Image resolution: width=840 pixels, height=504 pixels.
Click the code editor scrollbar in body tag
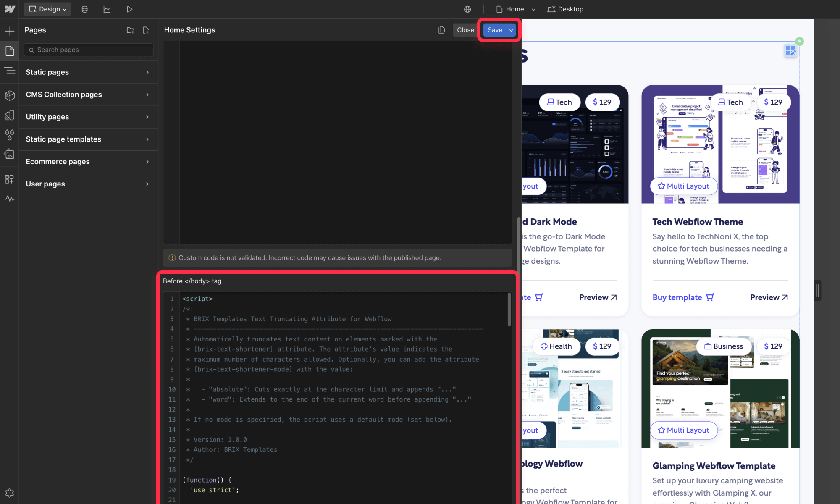pyautogui.click(x=509, y=310)
